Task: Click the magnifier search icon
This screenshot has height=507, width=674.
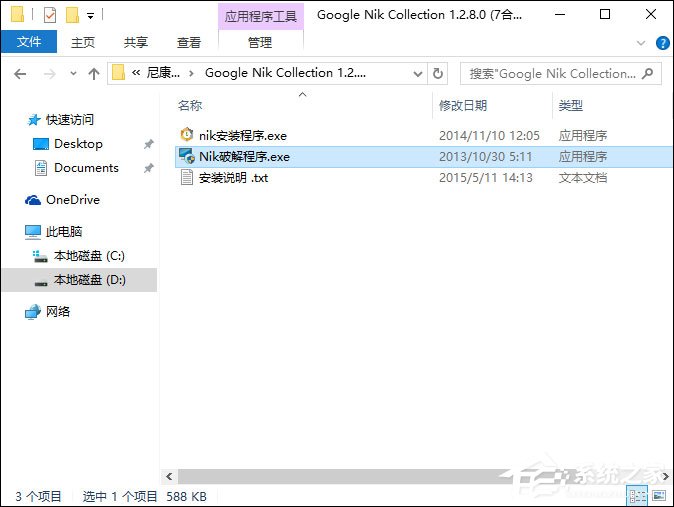Action: coord(647,74)
